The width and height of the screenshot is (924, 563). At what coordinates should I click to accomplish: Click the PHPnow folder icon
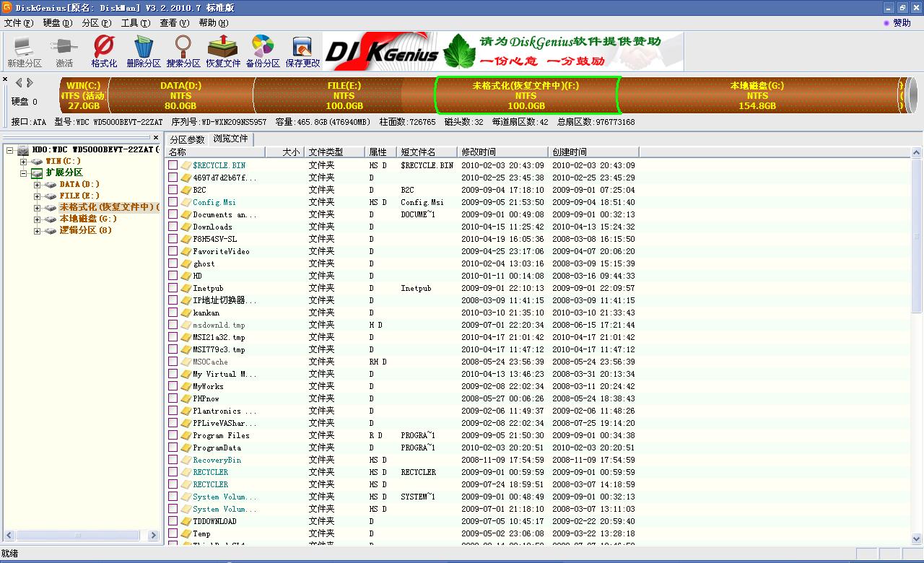186,398
